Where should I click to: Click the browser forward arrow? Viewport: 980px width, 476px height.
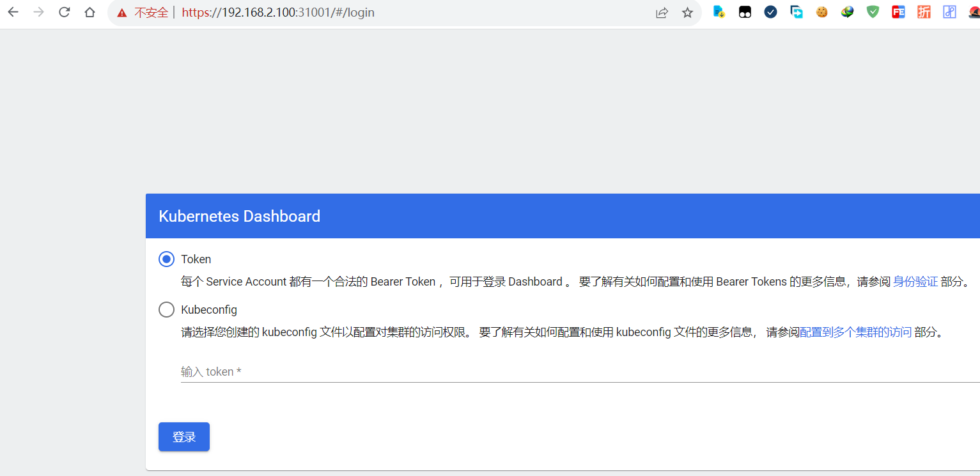(x=38, y=12)
